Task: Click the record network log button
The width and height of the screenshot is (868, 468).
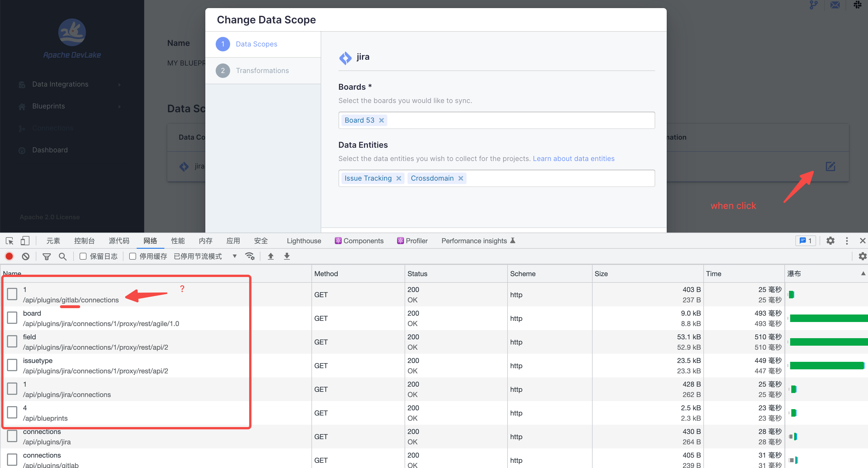Action: pos(10,256)
